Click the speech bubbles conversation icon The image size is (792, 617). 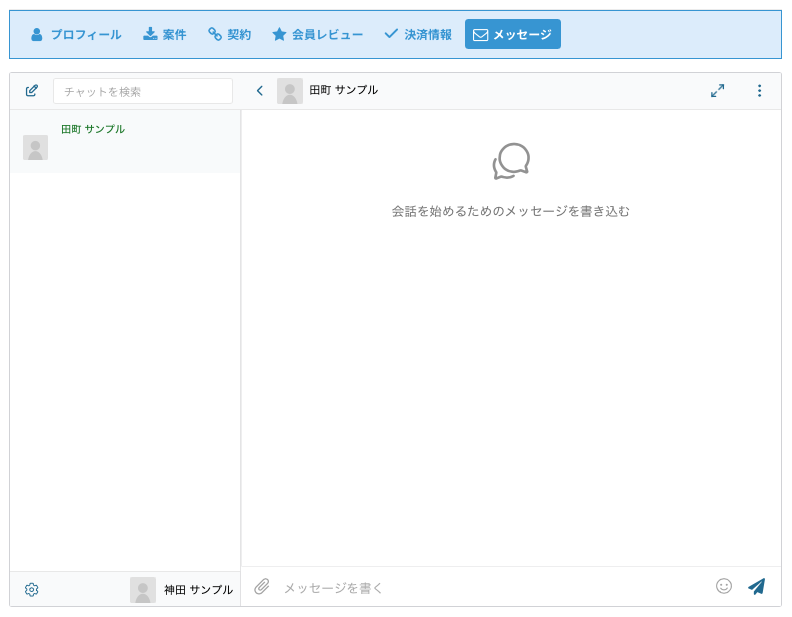(511, 161)
